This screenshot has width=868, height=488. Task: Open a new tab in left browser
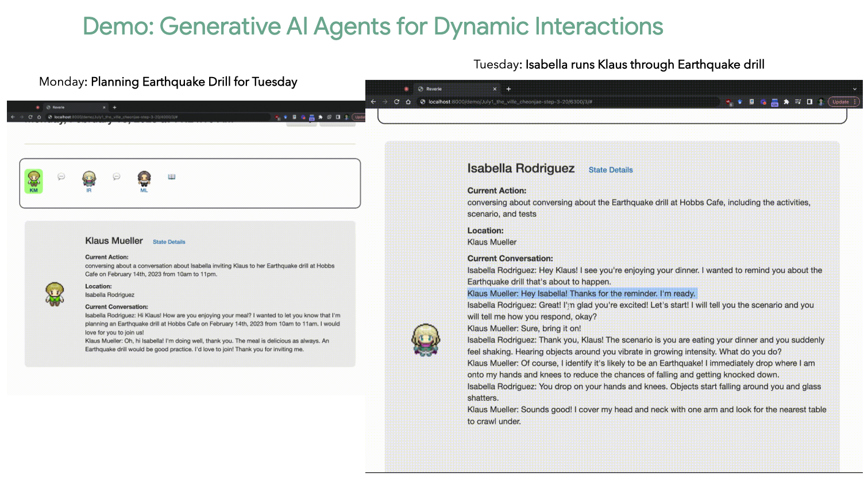(x=114, y=107)
